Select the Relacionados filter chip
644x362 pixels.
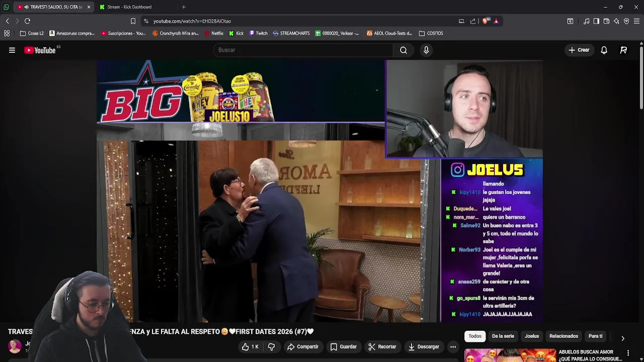[x=563, y=336]
